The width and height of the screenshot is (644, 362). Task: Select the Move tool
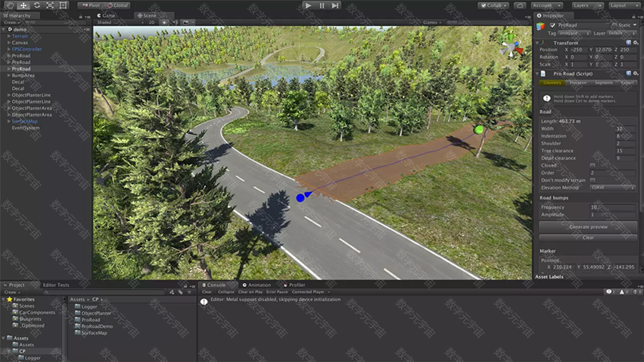click(x=23, y=6)
